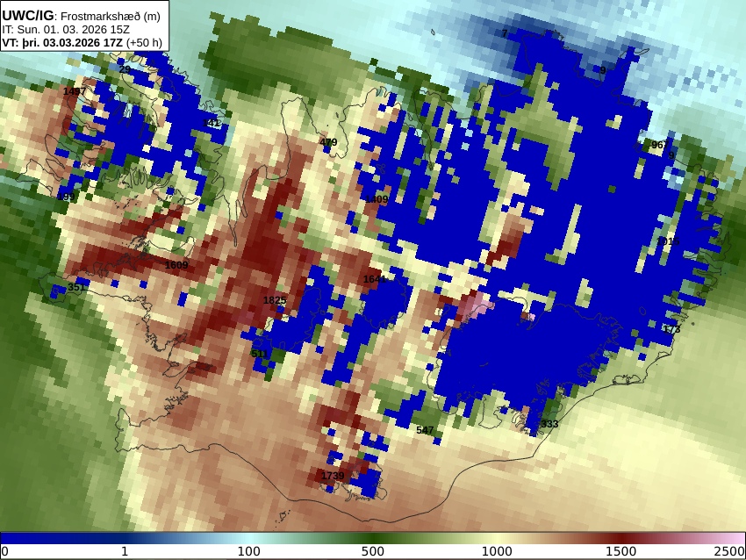Click the legend label 2500

tap(730, 551)
